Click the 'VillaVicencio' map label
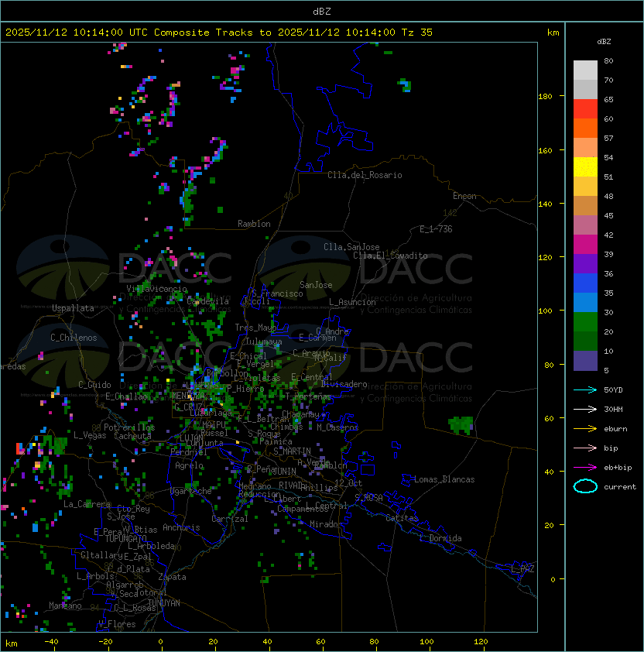This screenshot has width=644, height=652. tap(156, 289)
